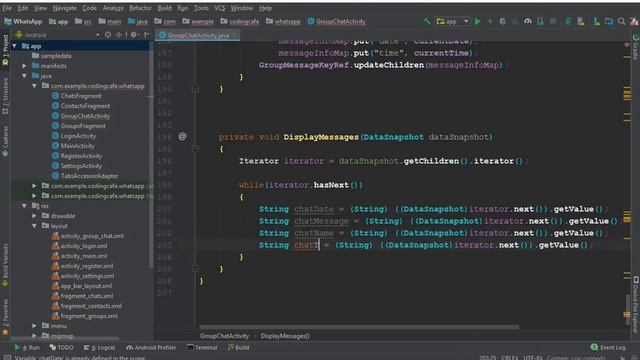Click the Project Structure icon
Screen dimensions: 640x360
pos(609,21)
